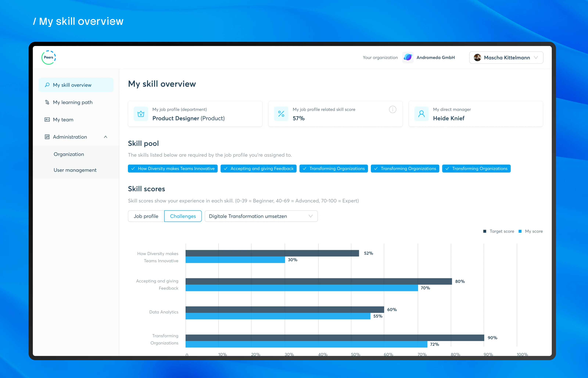Toggle the Accepting and giving Feedback tag
Image resolution: width=588 pixels, height=378 pixels.
pos(258,169)
